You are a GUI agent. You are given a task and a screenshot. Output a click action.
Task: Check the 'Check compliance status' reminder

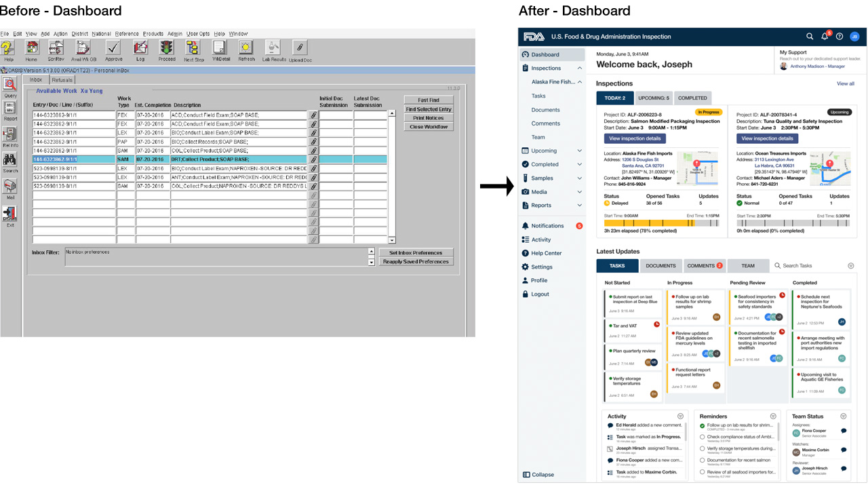[x=703, y=438]
